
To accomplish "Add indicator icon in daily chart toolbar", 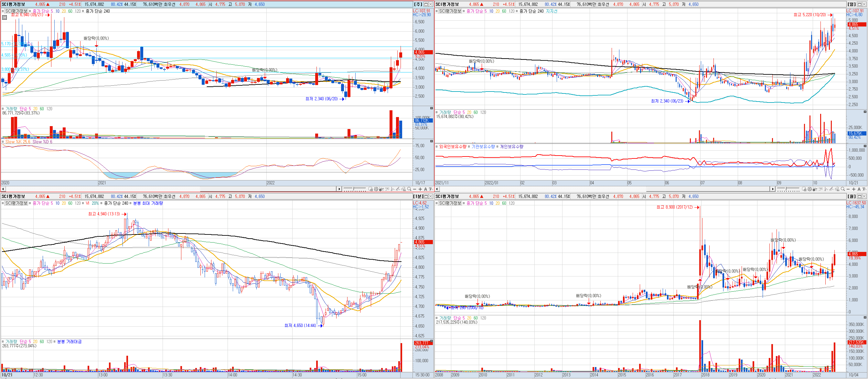I will coord(815,189).
